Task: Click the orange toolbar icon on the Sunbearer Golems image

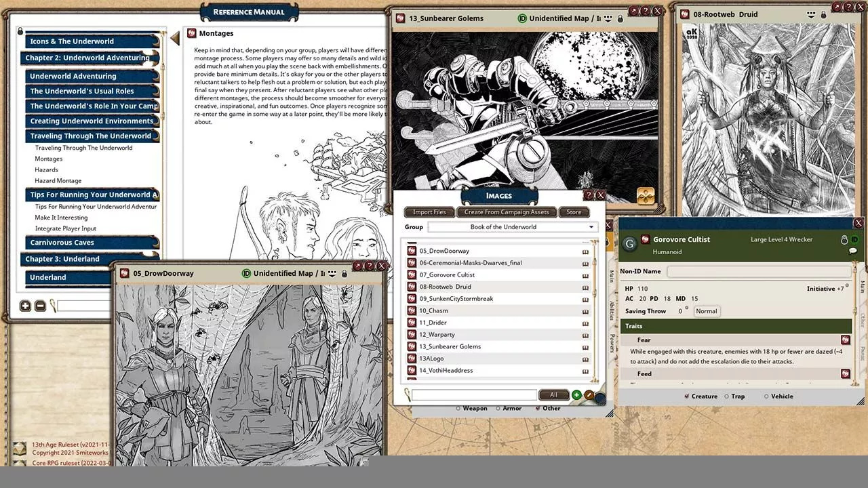Action: point(646,196)
